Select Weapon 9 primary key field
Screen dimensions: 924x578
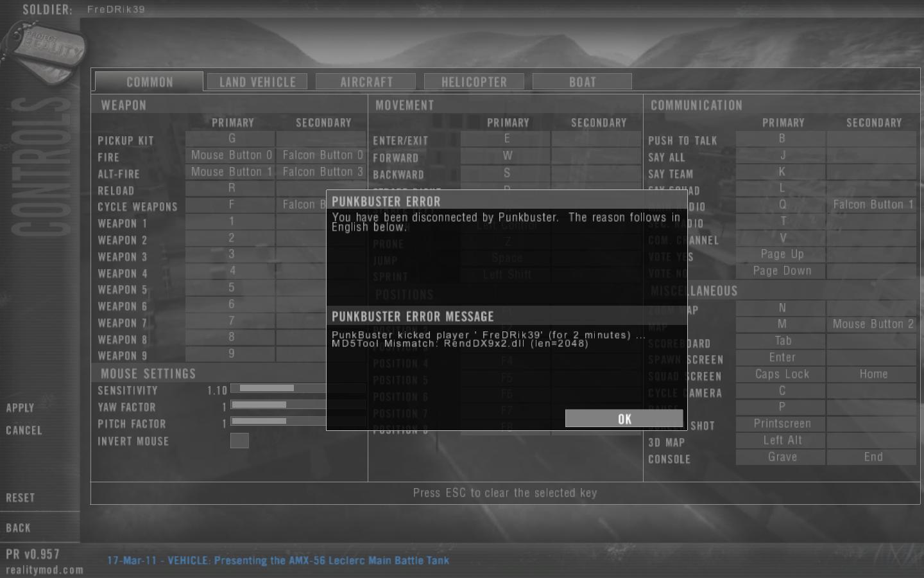[x=230, y=355]
